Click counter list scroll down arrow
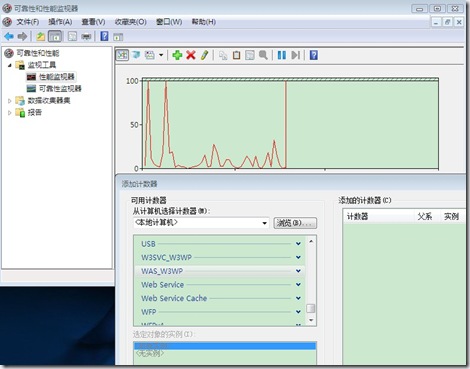Screen dimensions: 470x369 [x=311, y=320]
